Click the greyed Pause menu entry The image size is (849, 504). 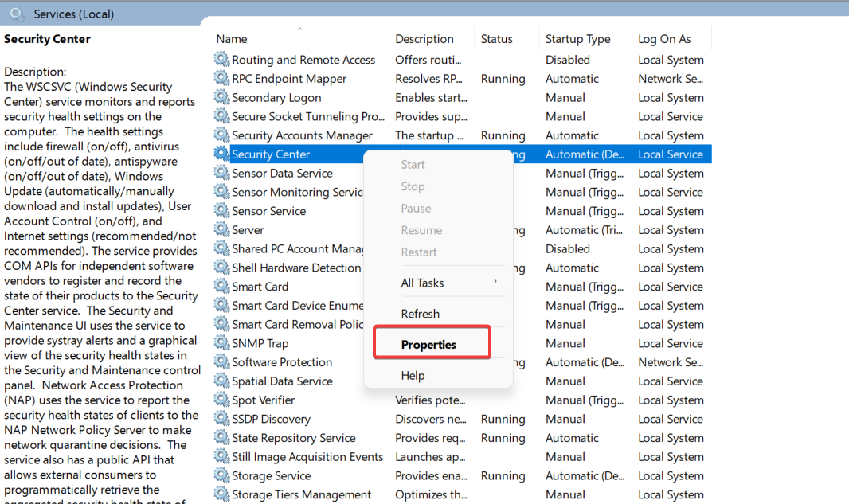pos(416,209)
